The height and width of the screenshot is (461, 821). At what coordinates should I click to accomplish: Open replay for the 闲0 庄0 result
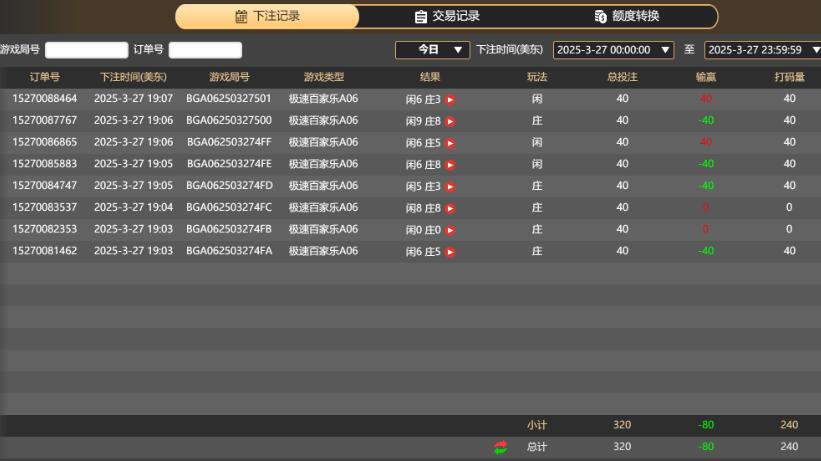[450, 230]
